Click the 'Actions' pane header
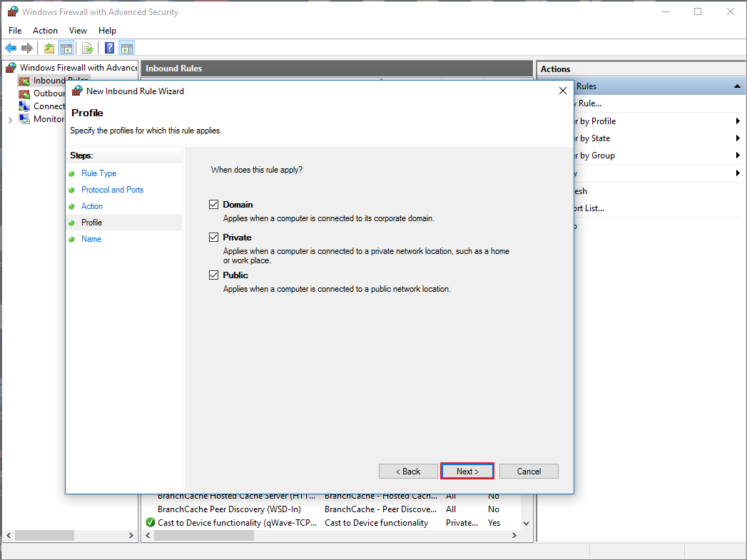 641,69
